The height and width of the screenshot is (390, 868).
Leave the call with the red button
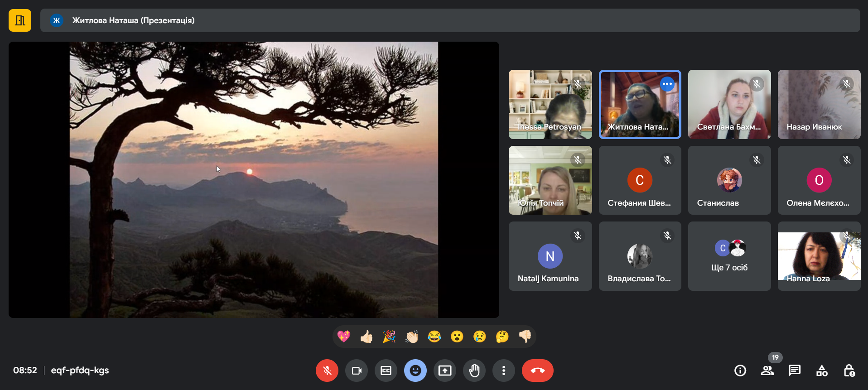pyautogui.click(x=537, y=371)
